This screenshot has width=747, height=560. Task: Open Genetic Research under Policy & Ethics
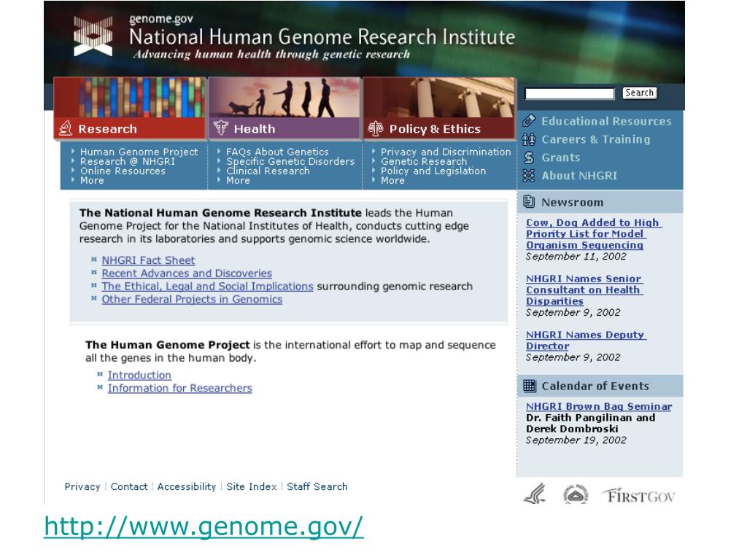424,161
